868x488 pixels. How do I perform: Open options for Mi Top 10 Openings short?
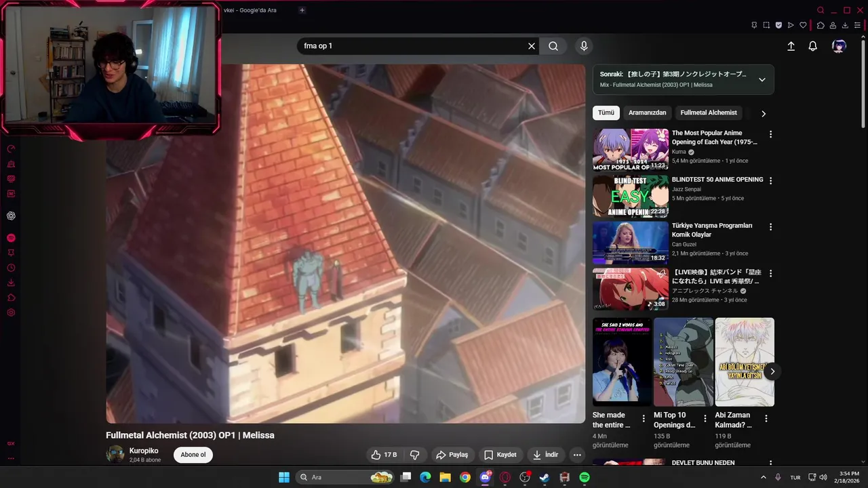point(705,419)
